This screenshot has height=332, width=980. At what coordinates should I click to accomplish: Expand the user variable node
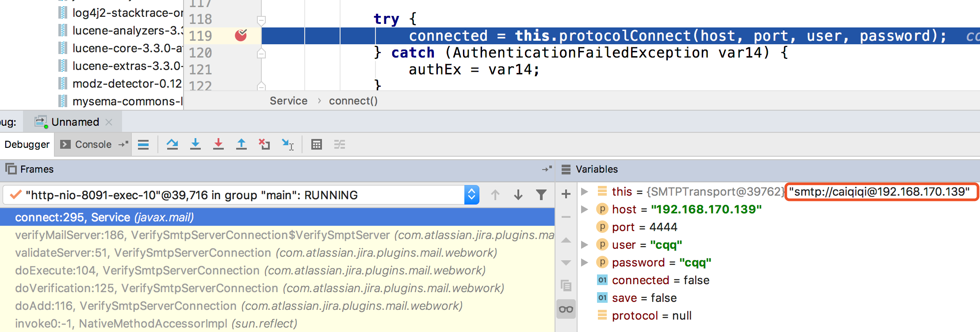tap(585, 245)
